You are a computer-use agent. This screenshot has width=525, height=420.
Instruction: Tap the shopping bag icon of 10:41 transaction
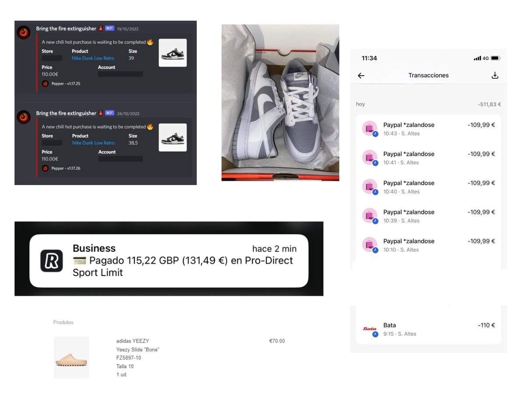click(x=370, y=157)
